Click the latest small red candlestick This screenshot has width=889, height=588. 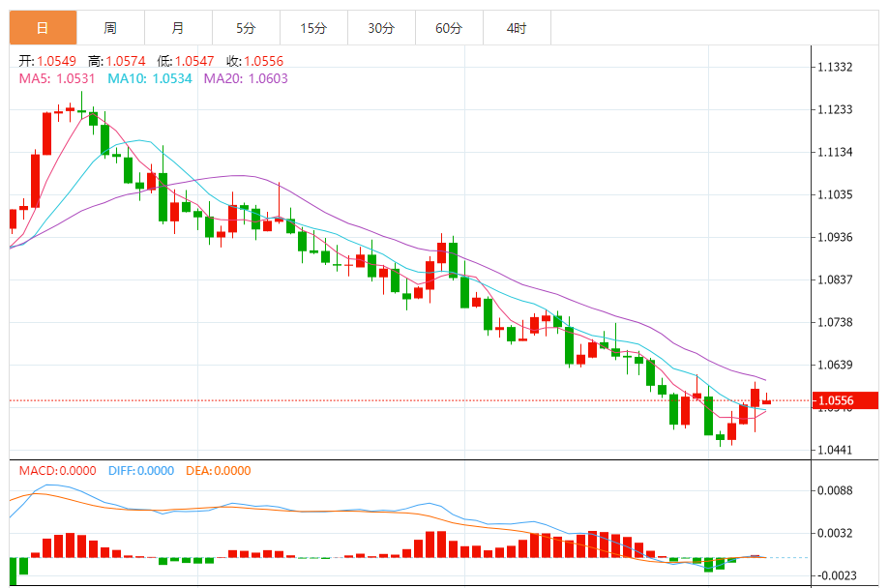[766, 401]
